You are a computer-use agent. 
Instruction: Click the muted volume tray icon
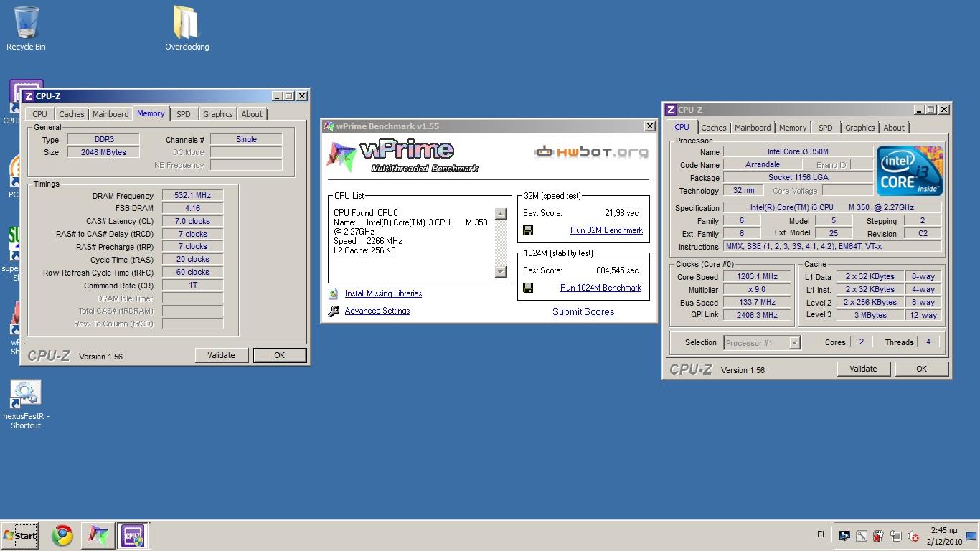tap(913, 536)
